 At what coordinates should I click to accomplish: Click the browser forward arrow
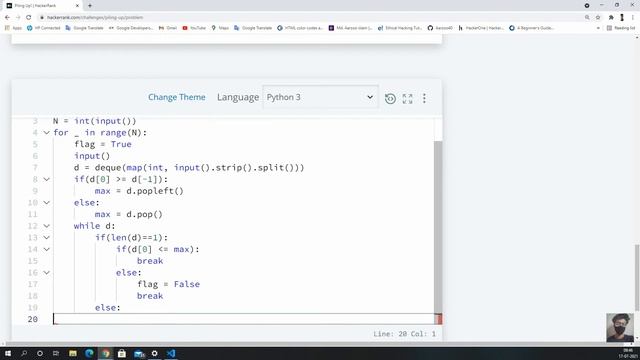point(18,18)
